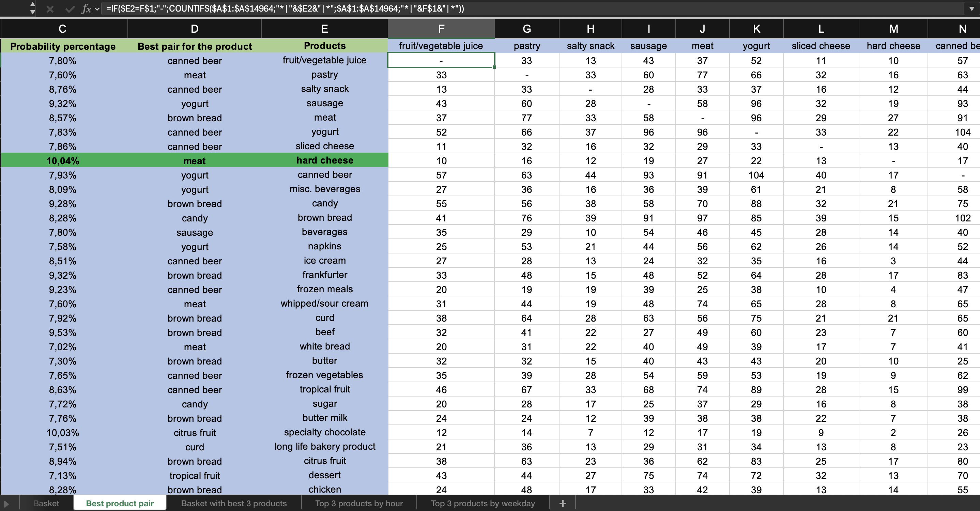The image size is (980, 511).
Task: Open the fx insert function button
Action: [86, 9]
